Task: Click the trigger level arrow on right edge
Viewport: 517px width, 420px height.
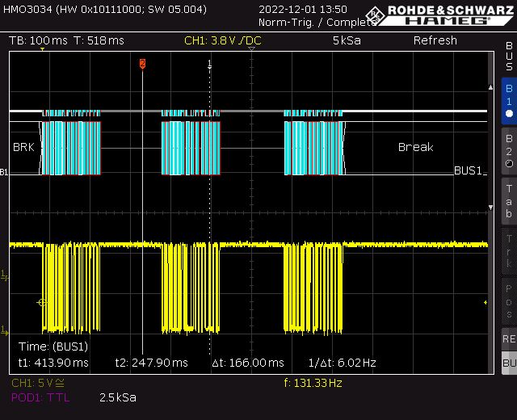Action: pos(485,302)
